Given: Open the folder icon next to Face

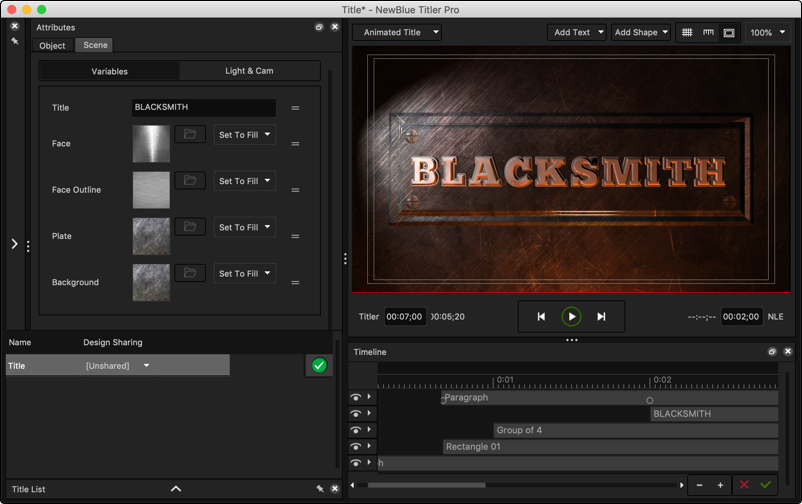Looking at the screenshot, I should 190,134.
